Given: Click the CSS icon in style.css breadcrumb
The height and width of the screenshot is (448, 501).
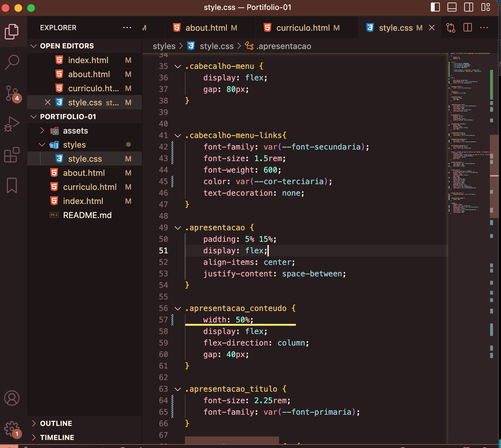Looking at the screenshot, I should coord(191,46).
